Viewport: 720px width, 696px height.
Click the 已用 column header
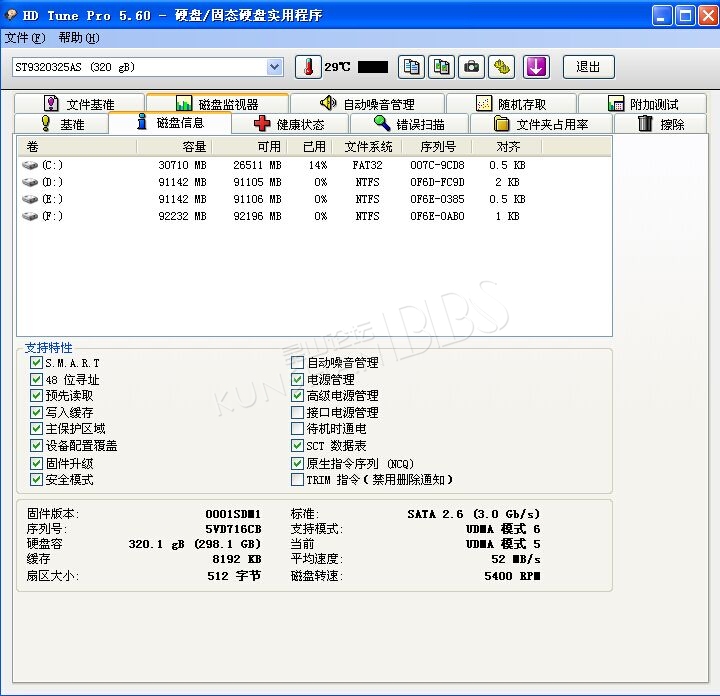309,146
